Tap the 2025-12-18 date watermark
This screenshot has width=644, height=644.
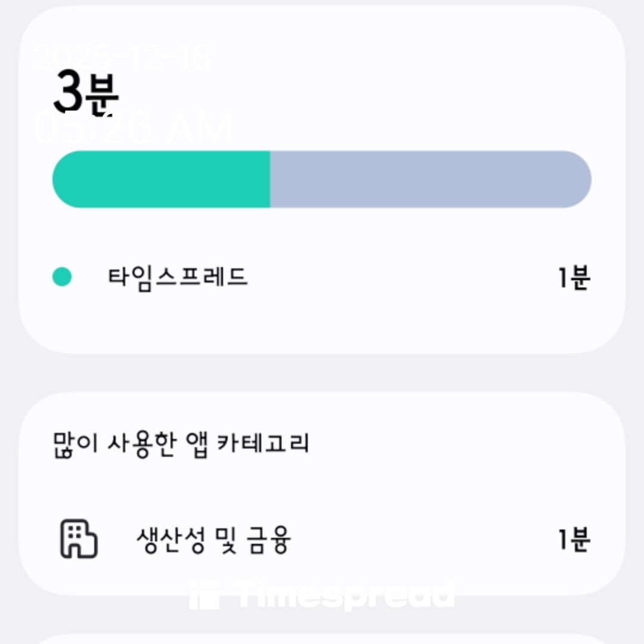tap(123, 58)
